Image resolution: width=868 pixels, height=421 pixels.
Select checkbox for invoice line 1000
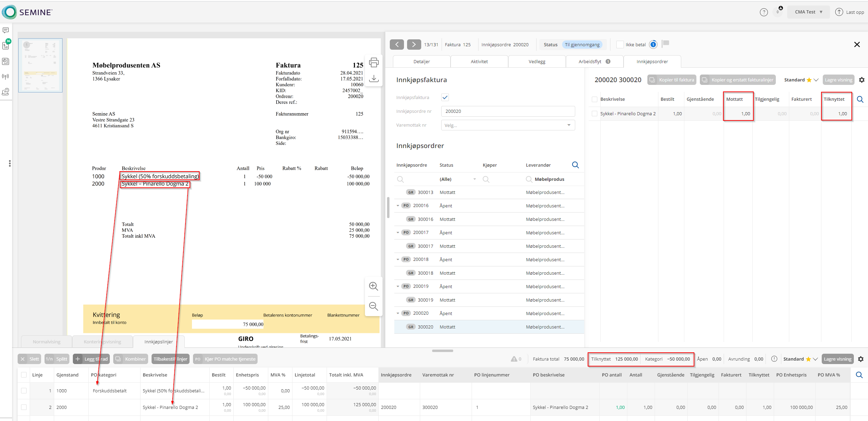24,391
